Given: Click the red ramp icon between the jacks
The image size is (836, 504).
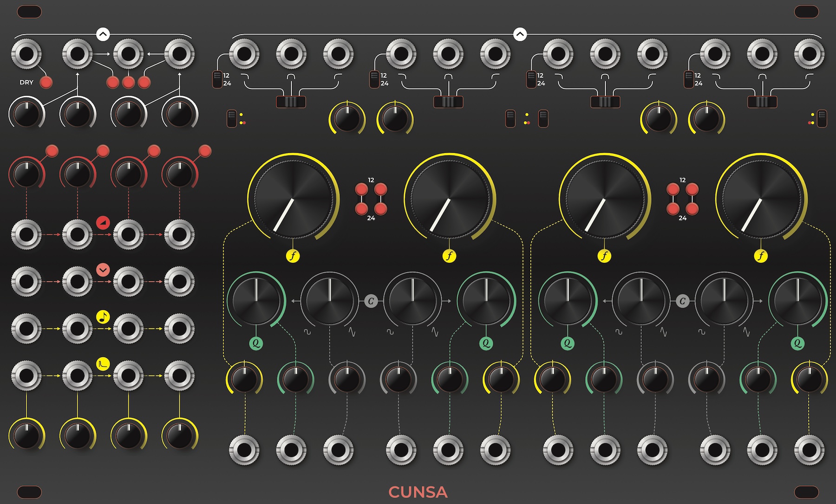Looking at the screenshot, I should (103, 224).
